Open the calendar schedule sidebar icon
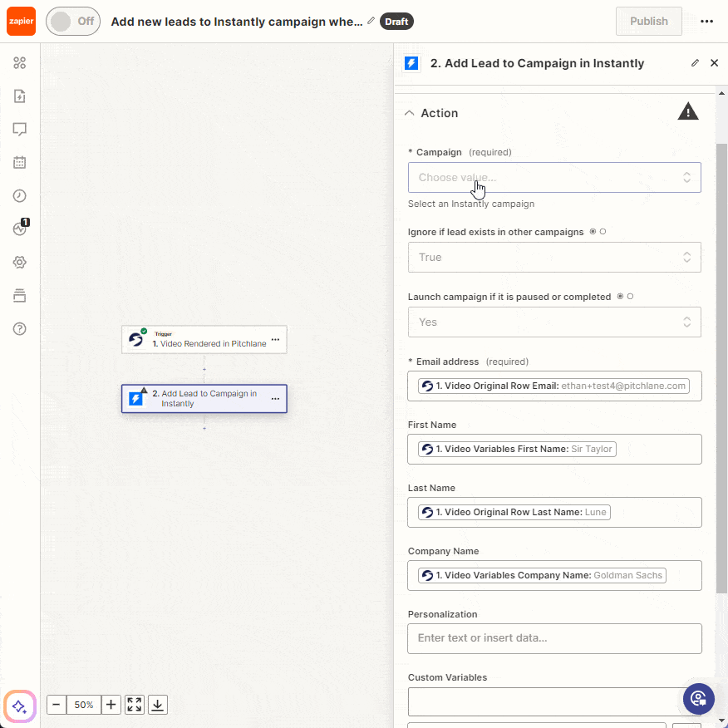 tap(19, 163)
